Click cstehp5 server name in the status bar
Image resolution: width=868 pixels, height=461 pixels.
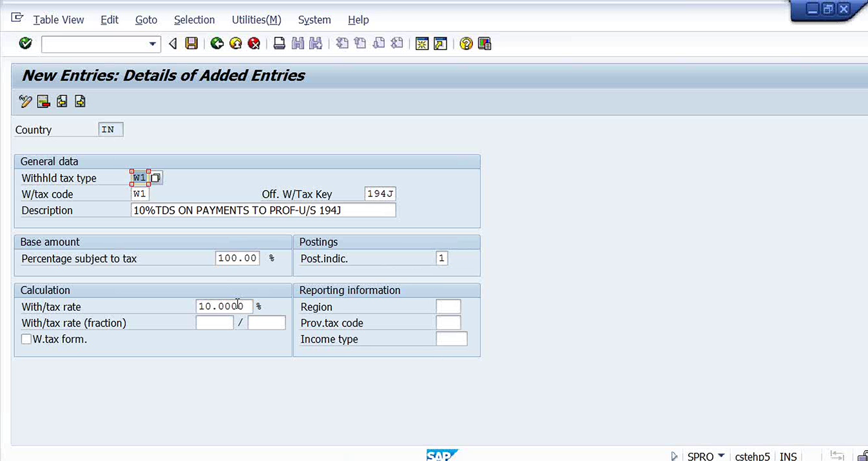[752, 456]
